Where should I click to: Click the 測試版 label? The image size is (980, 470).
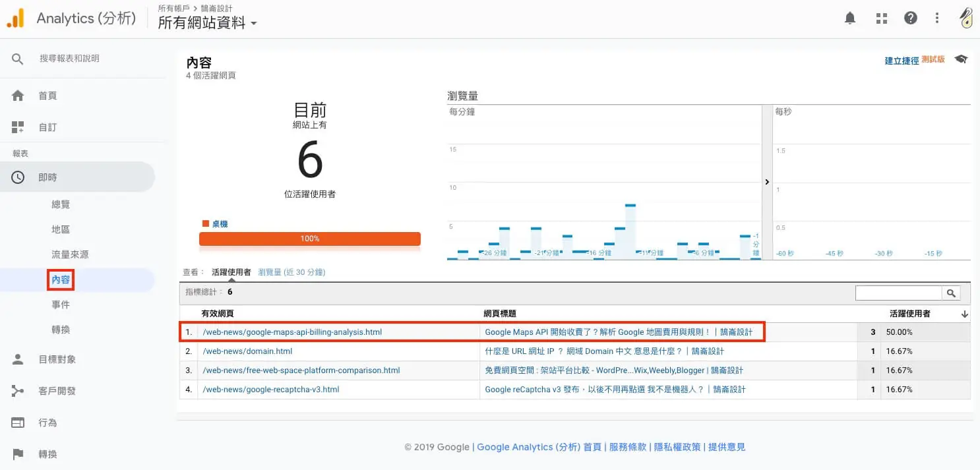pos(933,59)
